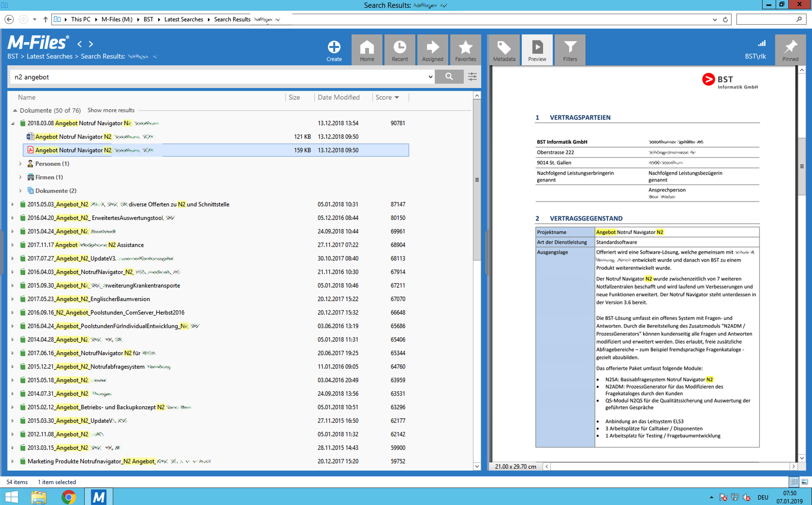Expand the Firmen (1) node
812x505 pixels.
[20, 177]
